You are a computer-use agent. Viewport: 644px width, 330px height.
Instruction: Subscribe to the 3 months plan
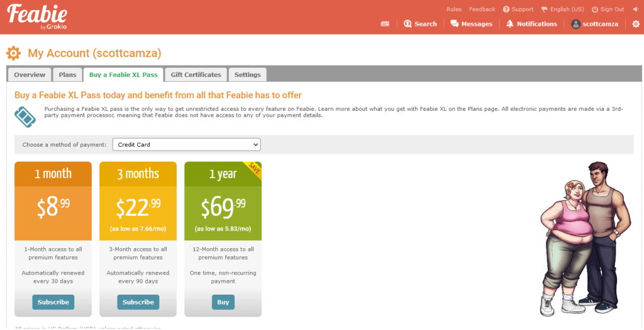138,302
